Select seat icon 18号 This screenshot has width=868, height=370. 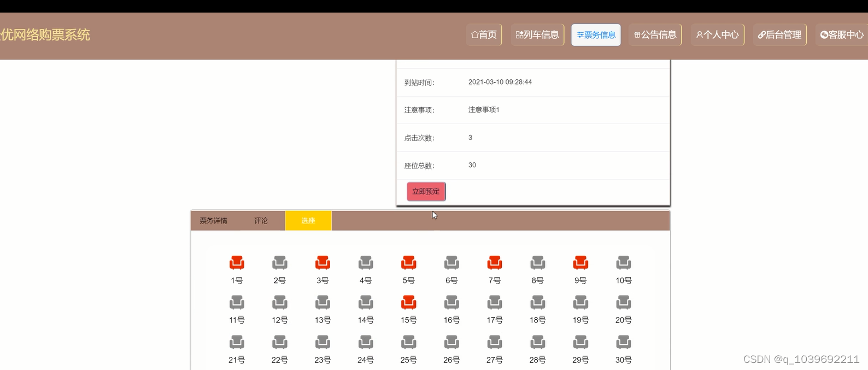538,302
